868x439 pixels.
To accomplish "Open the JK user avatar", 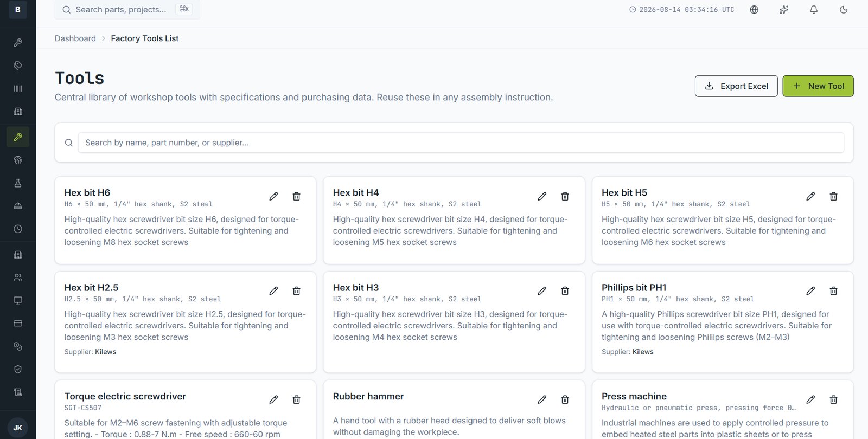I will [x=18, y=428].
